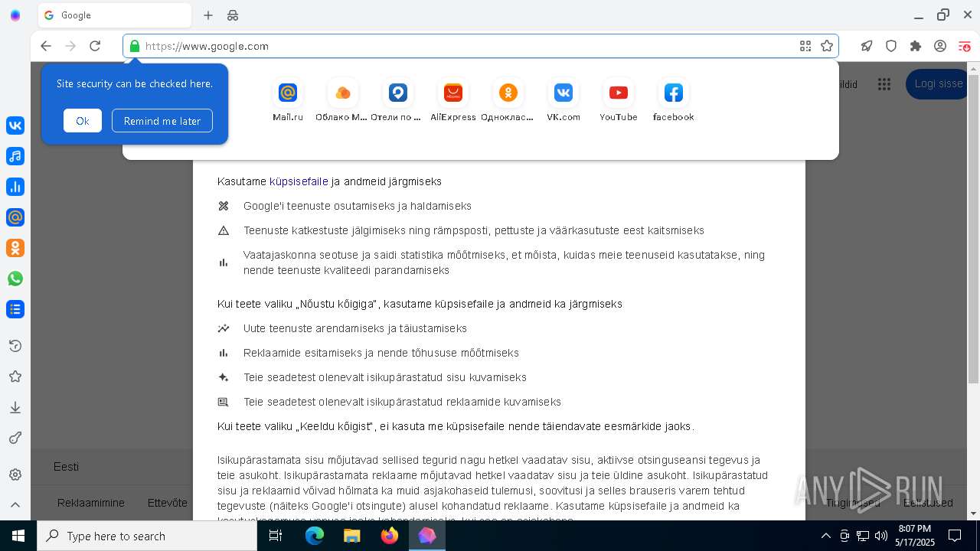Follow the küpsisefaile link
The width and height of the screenshot is (980, 551).
pos(299,181)
